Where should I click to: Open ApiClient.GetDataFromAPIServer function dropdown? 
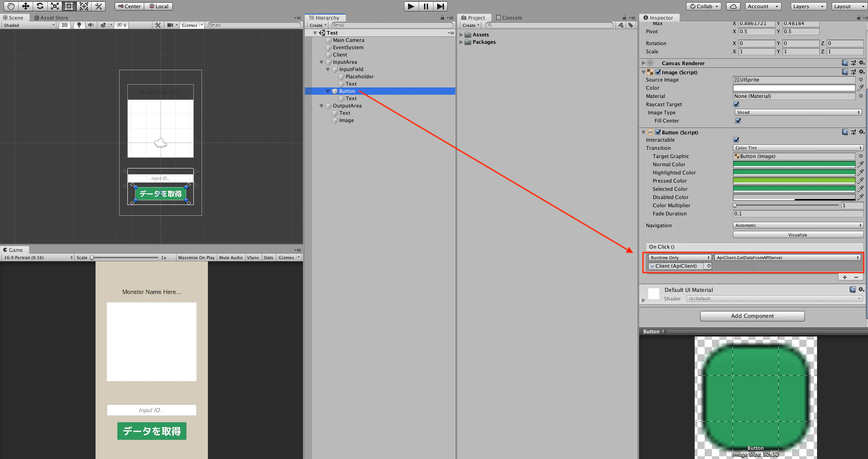point(787,258)
